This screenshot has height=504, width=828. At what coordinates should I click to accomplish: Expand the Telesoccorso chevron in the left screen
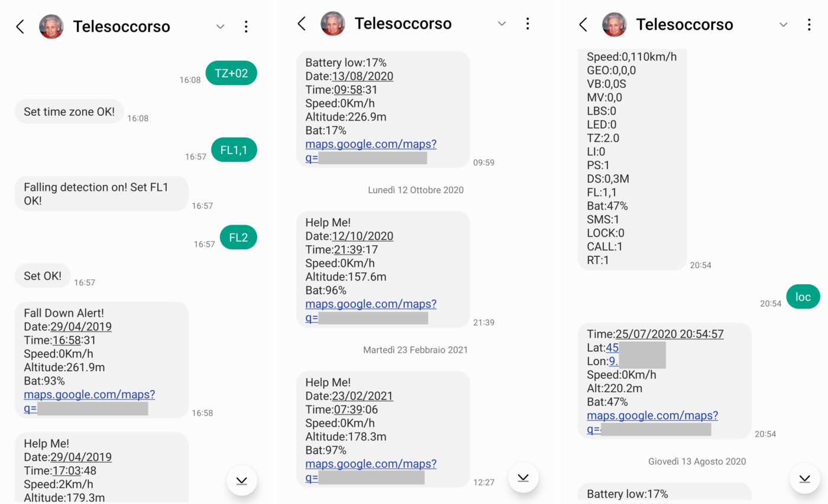(221, 27)
